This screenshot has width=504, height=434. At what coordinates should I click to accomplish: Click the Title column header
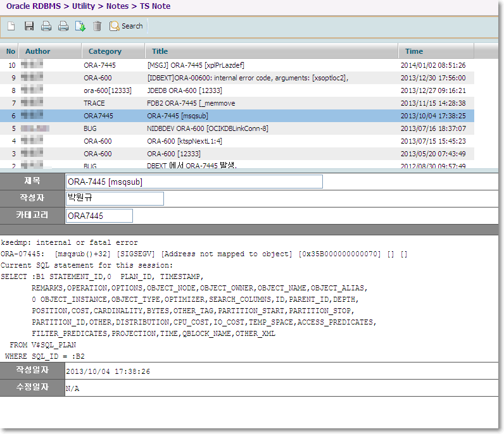point(160,51)
